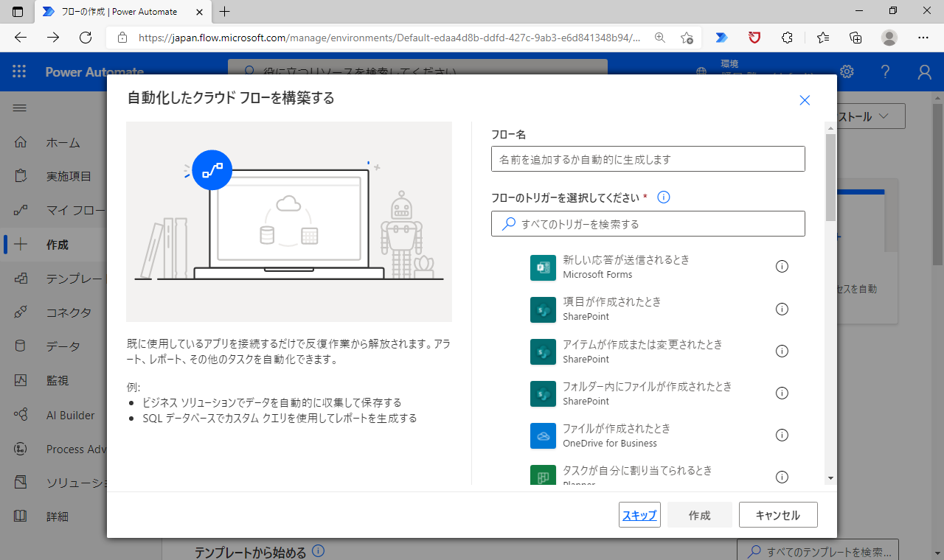Open the account profile icon

[x=925, y=71]
